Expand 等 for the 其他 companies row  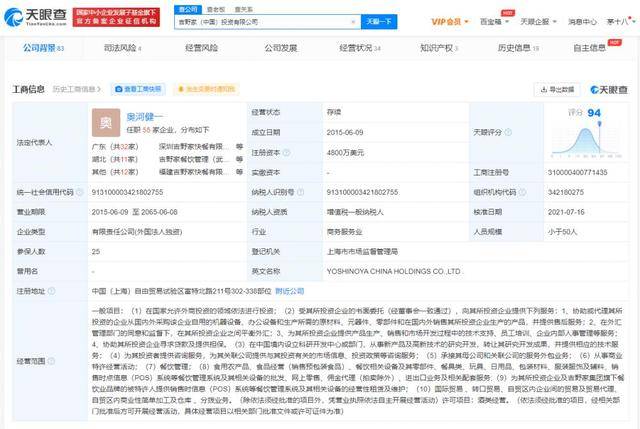pos(239,172)
